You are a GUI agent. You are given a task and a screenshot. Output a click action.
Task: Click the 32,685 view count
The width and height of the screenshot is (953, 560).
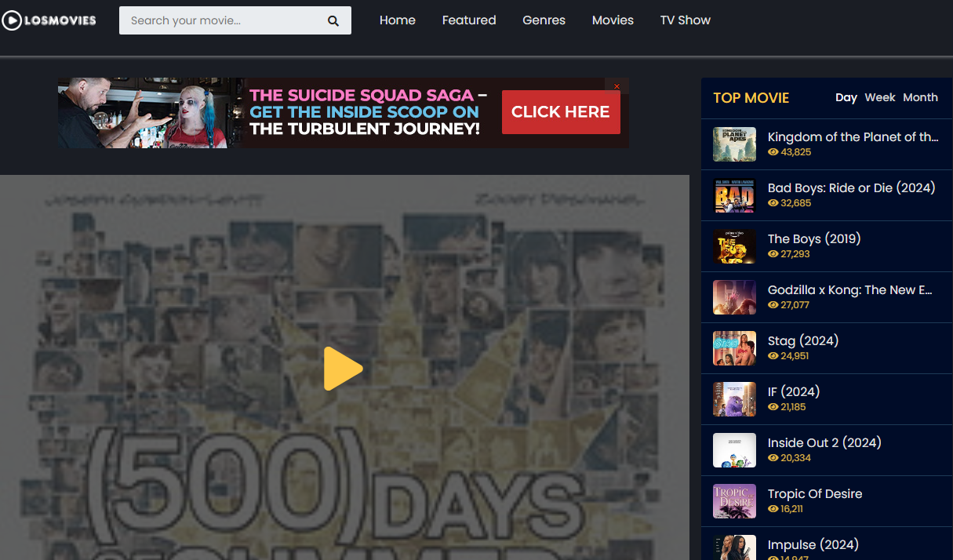(x=796, y=203)
